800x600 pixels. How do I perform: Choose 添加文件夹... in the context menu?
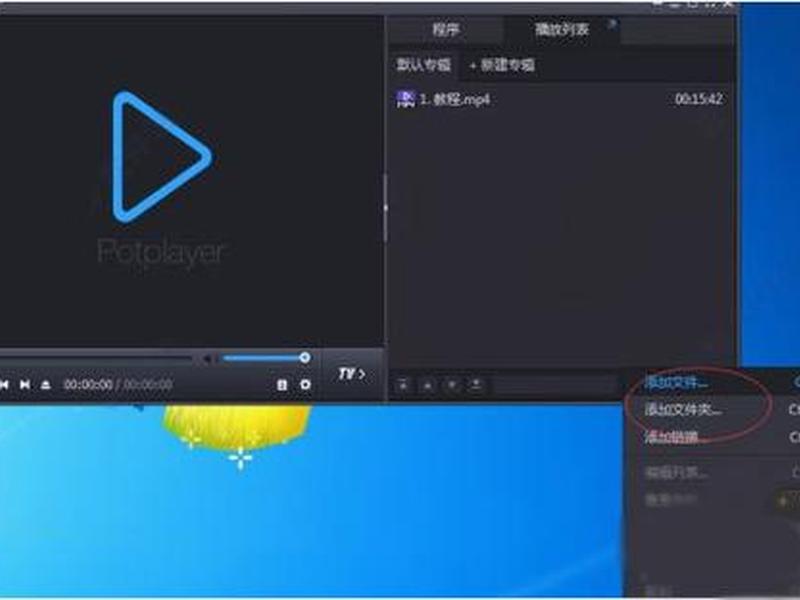click(x=683, y=409)
